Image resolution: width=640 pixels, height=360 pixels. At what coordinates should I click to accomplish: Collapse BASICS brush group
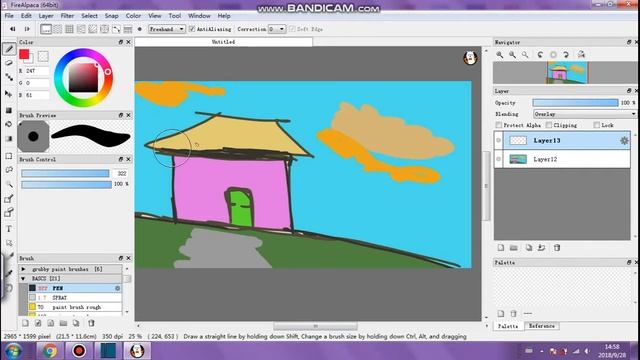tap(23, 278)
